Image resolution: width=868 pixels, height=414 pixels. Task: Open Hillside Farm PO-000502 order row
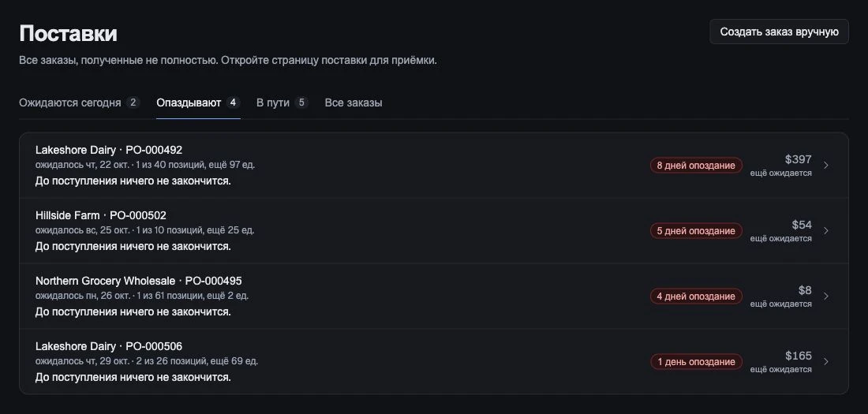[433, 231]
